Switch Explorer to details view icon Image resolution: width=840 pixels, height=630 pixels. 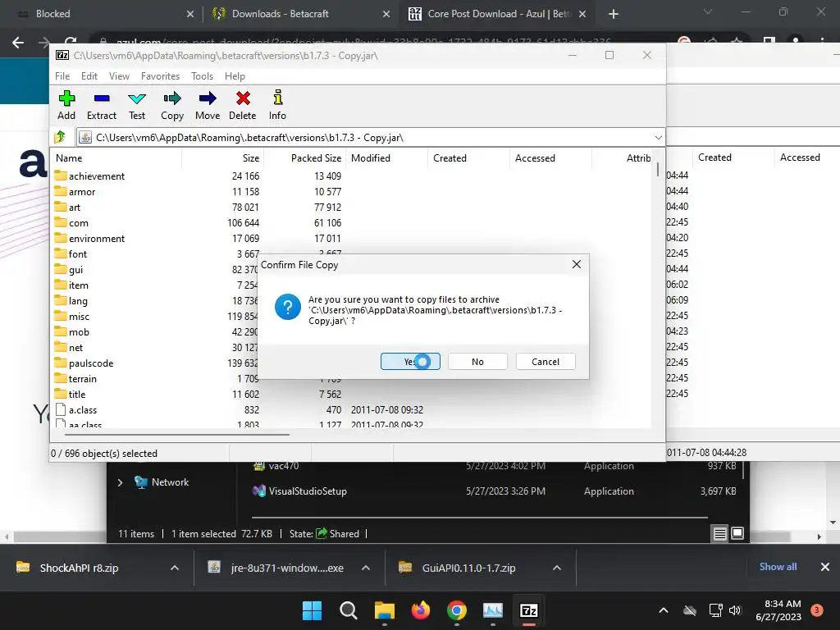(x=719, y=533)
